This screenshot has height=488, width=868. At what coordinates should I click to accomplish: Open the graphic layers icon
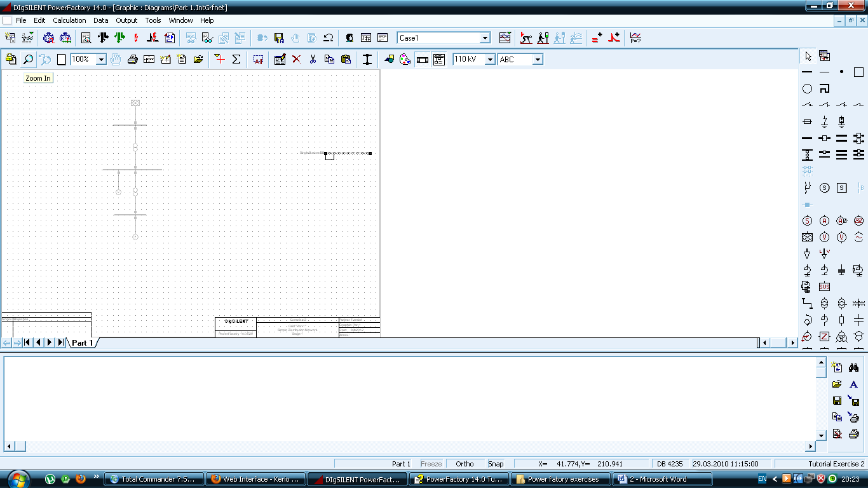point(390,59)
